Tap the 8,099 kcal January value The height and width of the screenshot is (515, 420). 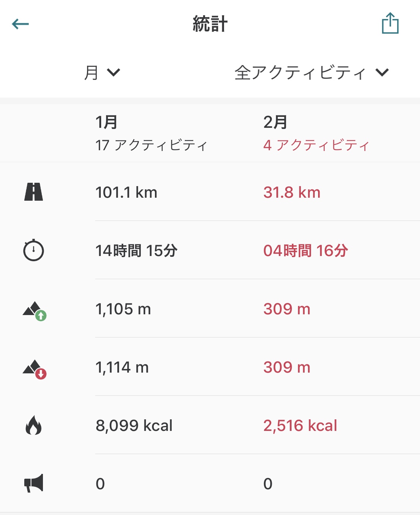tap(134, 425)
